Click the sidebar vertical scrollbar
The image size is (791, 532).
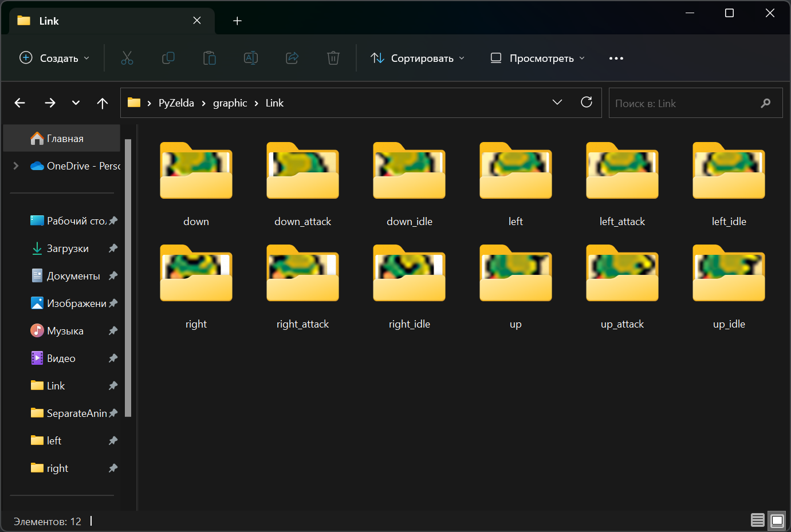[x=128, y=278]
